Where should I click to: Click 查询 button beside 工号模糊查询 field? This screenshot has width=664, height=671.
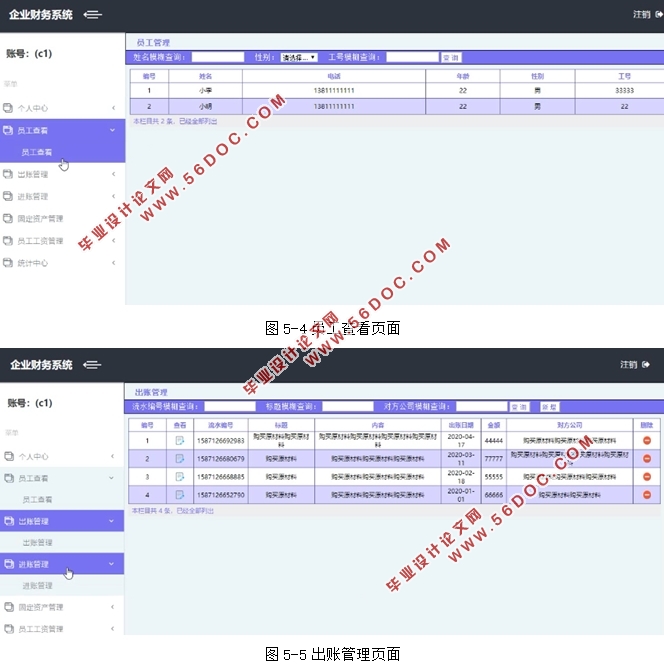[451, 58]
